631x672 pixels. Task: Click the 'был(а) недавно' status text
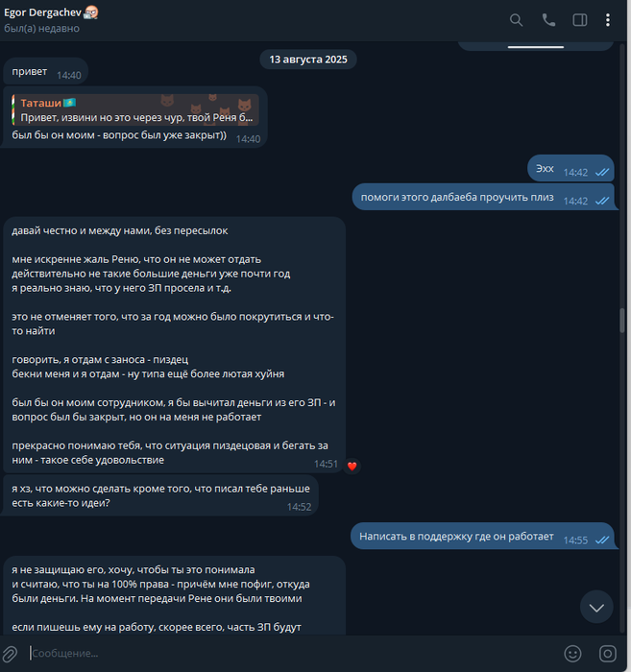tap(41, 29)
